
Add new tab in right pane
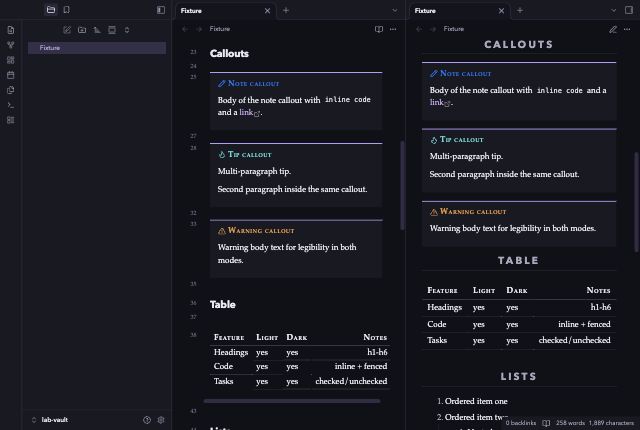click(x=520, y=10)
